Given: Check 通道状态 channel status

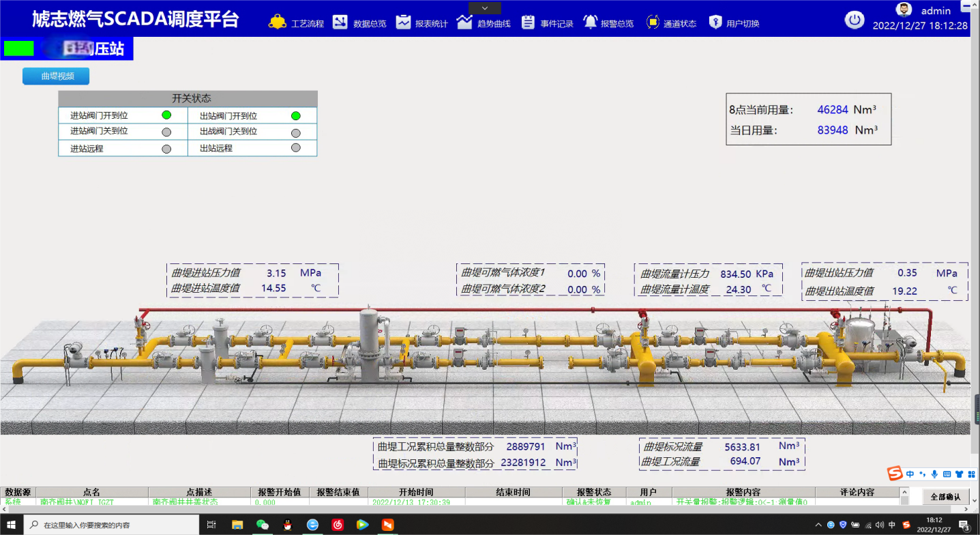Looking at the screenshot, I should point(671,23).
